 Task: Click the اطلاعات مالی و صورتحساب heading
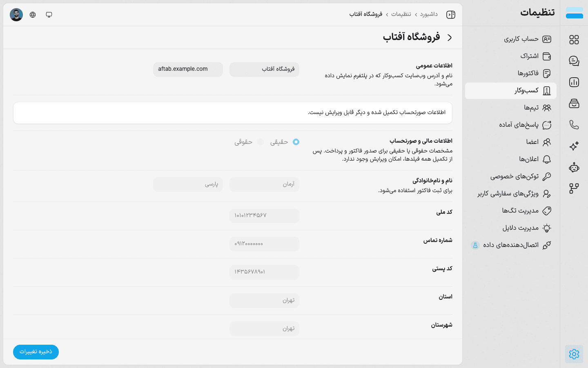click(x=421, y=141)
